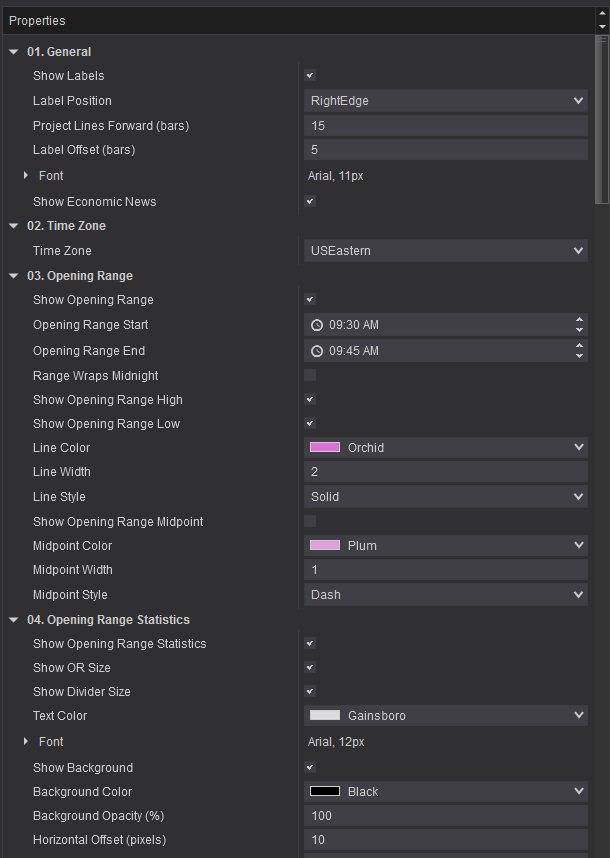Click the Horizontal Offset (pixels) field
Image resolution: width=610 pixels, height=858 pixels.
click(446, 840)
